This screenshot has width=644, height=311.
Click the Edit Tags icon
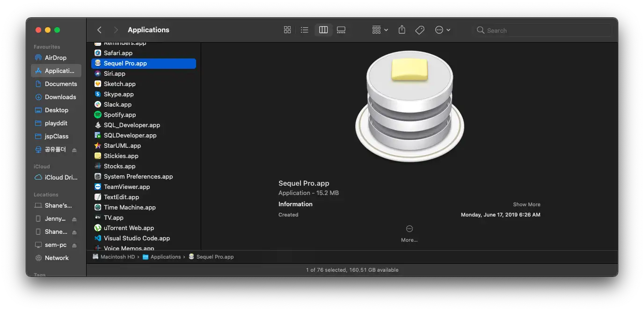pyautogui.click(x=420, y=30)
